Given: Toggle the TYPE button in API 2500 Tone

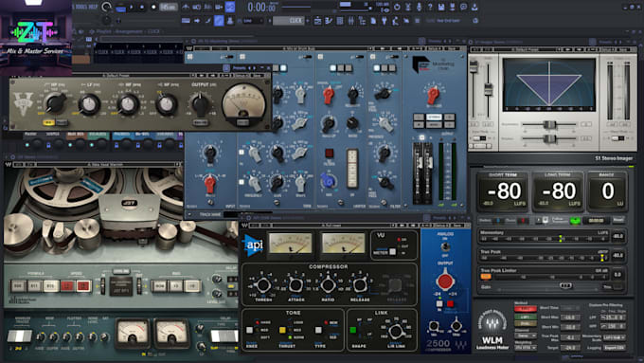Looking at the screenshot, I should [x=318, y=330].
